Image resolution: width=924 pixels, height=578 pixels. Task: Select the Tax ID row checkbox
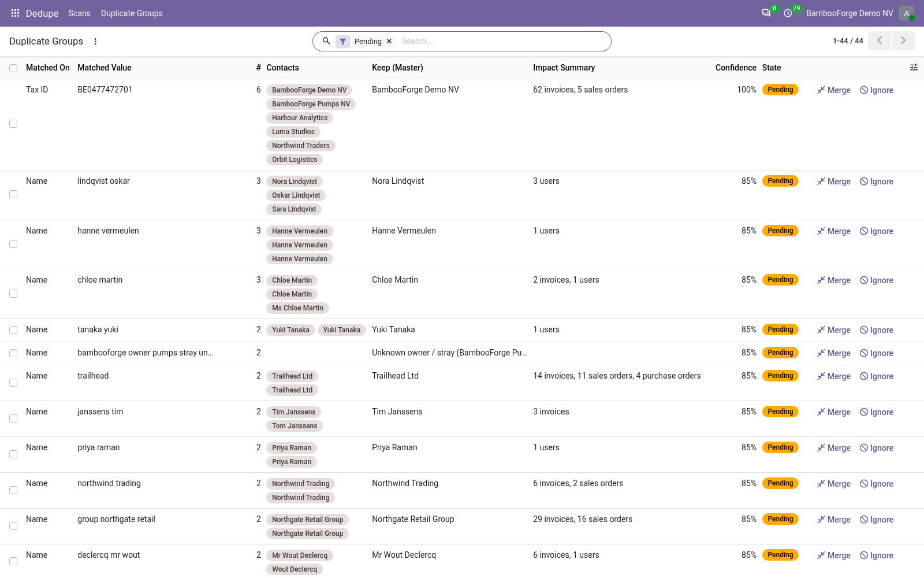[x=13, y=124]
